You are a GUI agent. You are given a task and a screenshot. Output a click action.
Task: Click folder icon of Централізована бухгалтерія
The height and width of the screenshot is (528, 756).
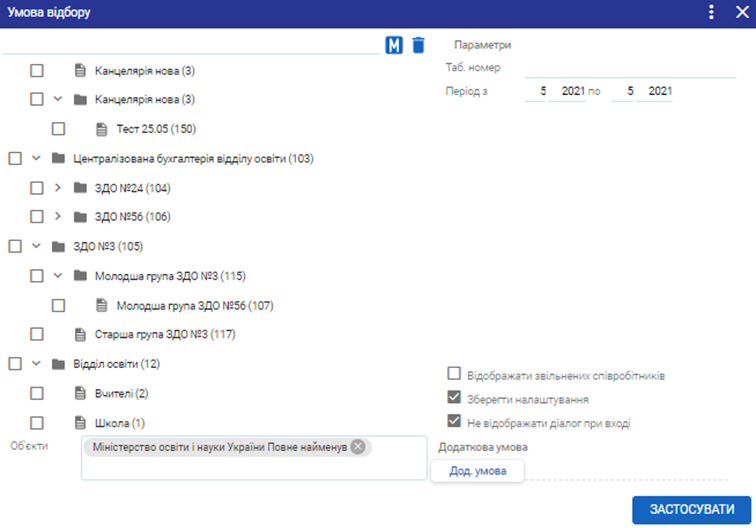pyautogui.click(x=58, y=158)
